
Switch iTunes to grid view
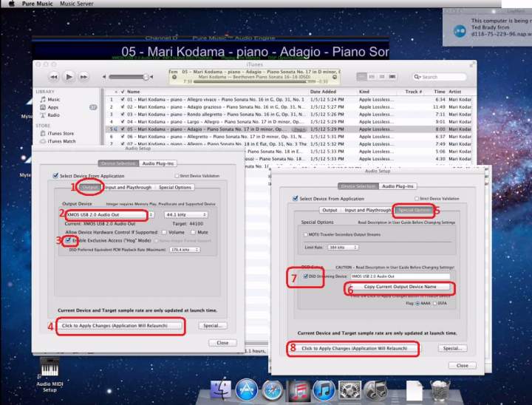click(x=382, y=77)
